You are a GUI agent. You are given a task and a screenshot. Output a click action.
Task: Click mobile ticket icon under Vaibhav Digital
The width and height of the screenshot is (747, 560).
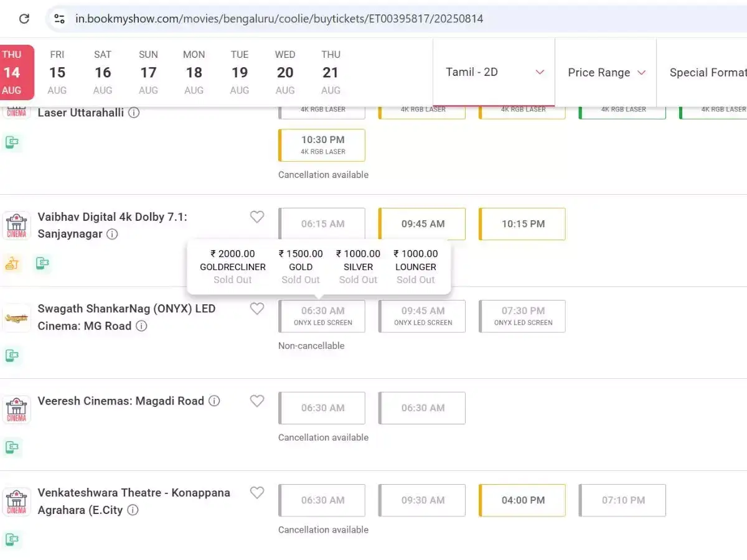pos(42,263)
